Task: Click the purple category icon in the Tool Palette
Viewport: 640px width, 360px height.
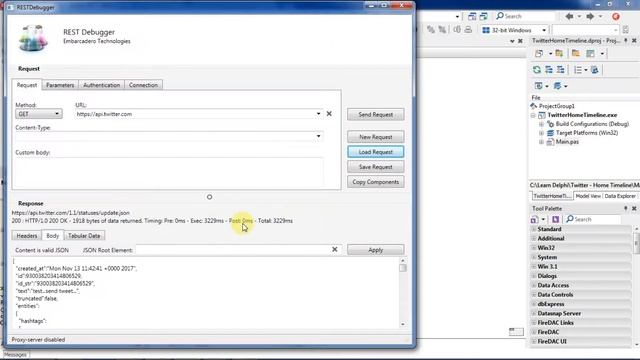Action: point(556,220)
